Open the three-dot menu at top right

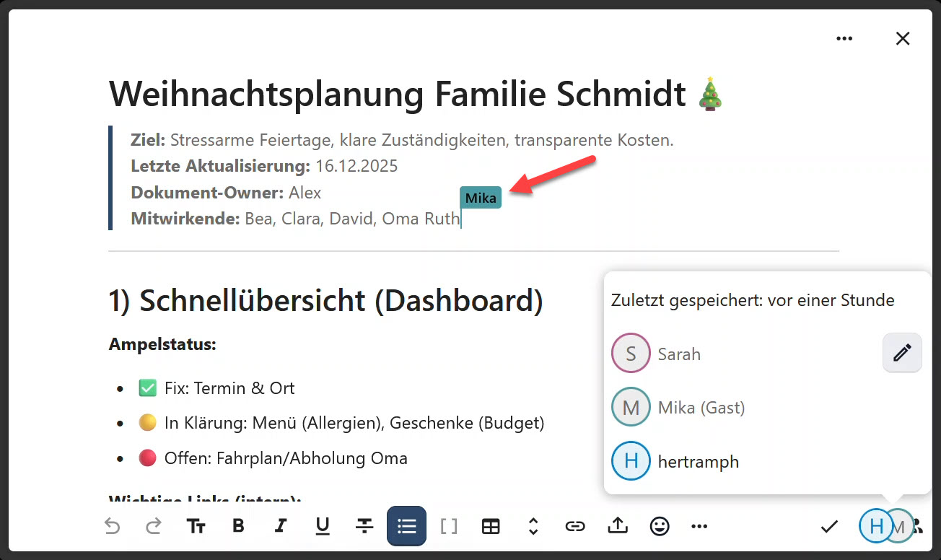click(x=844, y=39)
